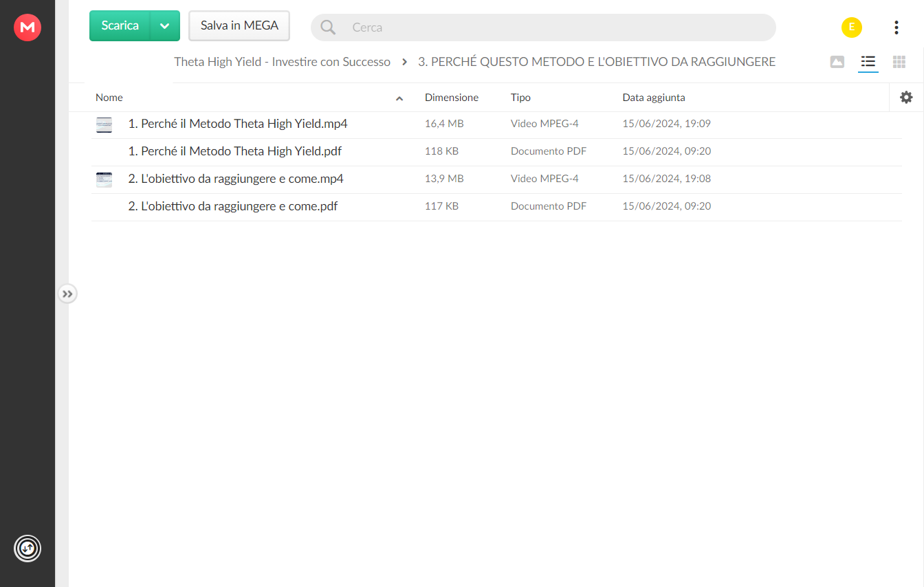The width and height of the screenshot is (924, 587).
Task: Open the yellow E account avatar
Action: click(852, 27)
